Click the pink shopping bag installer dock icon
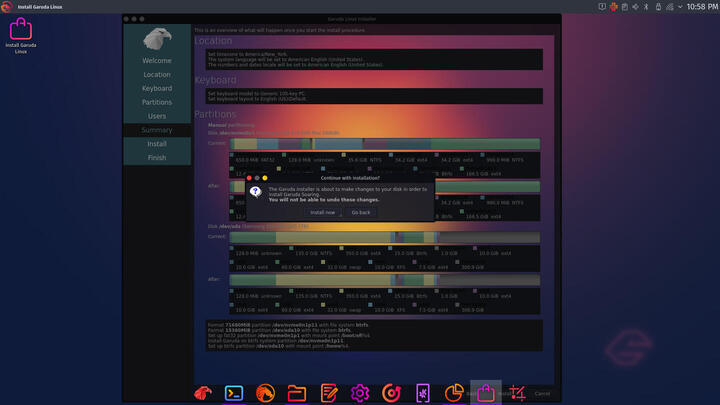This screenshot has height=405, width=720. pos(485,393)
